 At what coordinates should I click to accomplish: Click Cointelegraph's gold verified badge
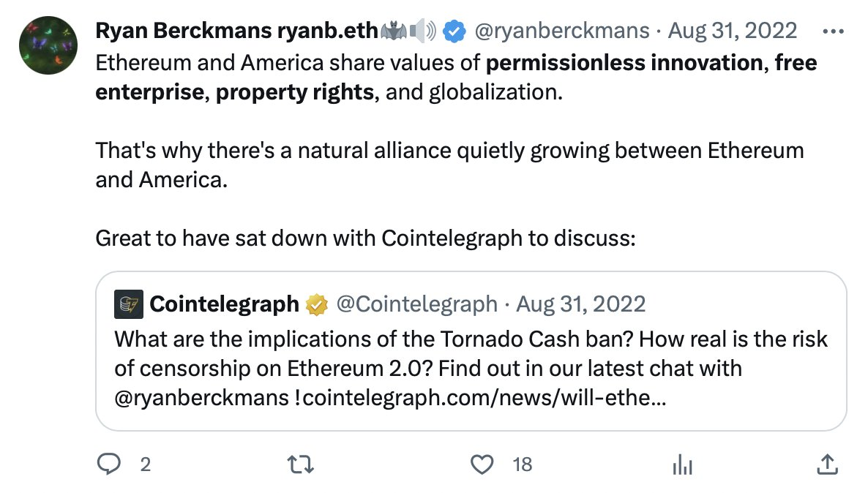316,304
